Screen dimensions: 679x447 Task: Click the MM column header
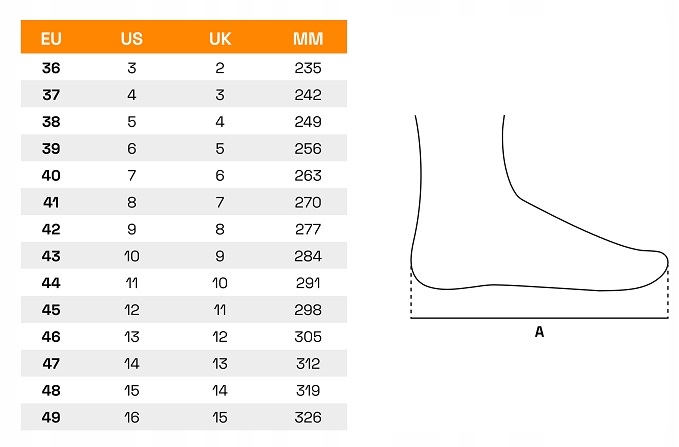[x=307, y=39]
